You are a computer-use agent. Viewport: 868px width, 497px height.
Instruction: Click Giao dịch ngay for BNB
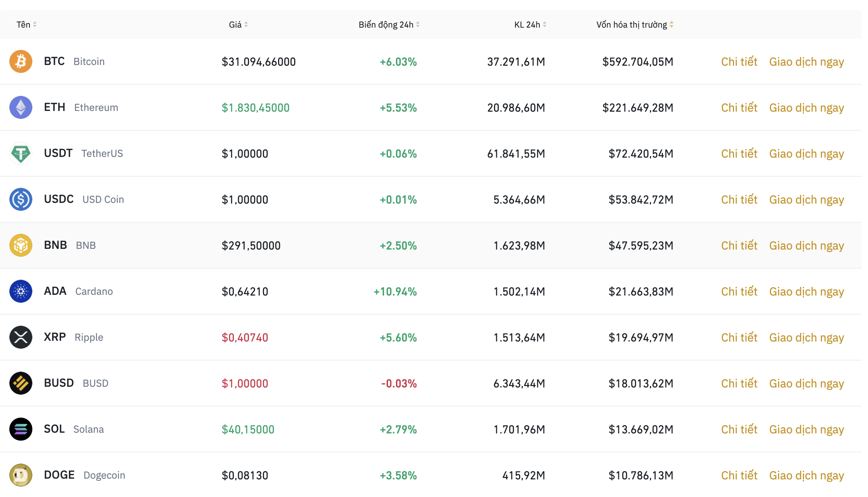coord(807,246)
